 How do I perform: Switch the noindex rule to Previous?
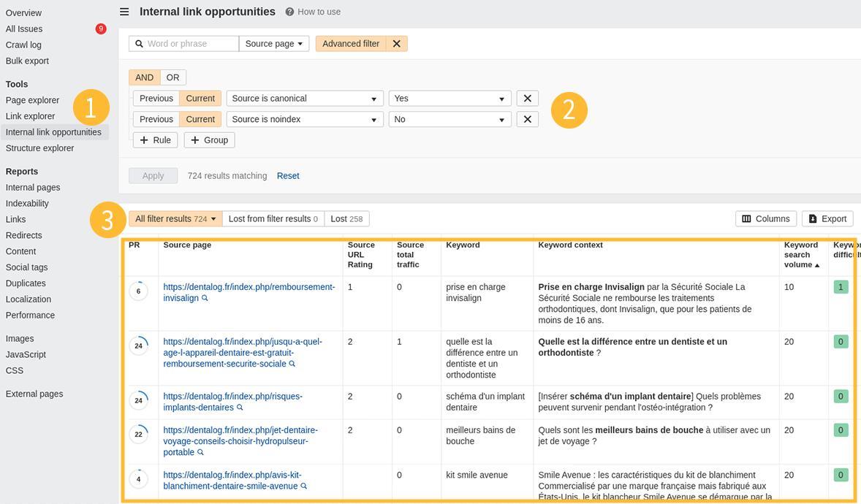point(156,118)
